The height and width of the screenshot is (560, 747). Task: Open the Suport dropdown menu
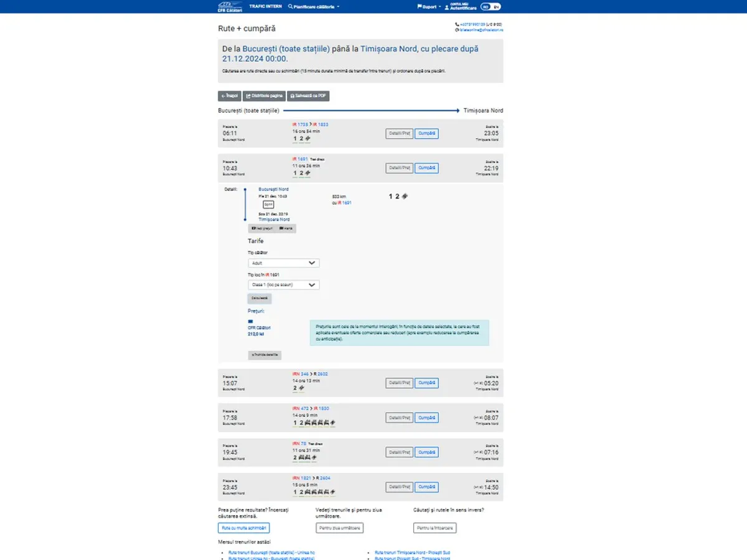click(429, 7)
